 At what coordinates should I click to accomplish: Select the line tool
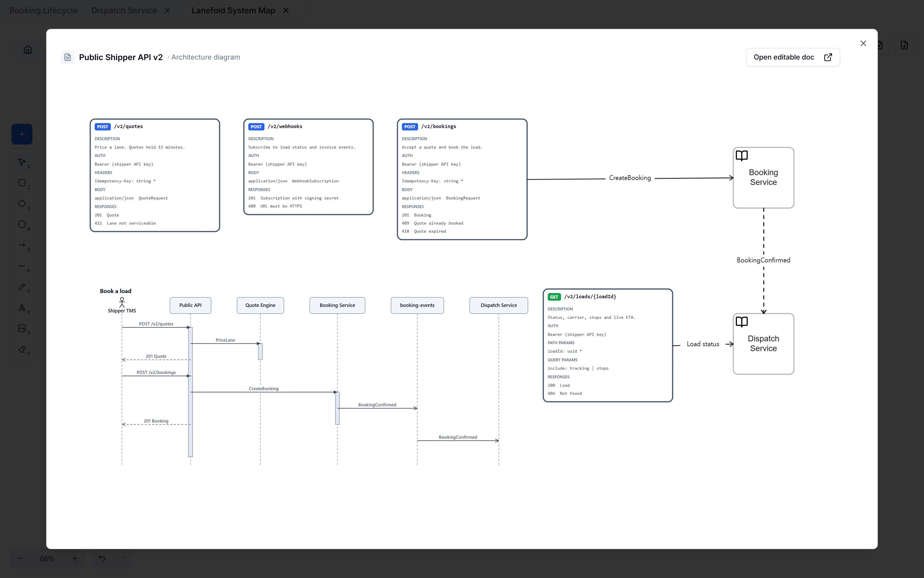pyautogui.click(x=22, y=266)
